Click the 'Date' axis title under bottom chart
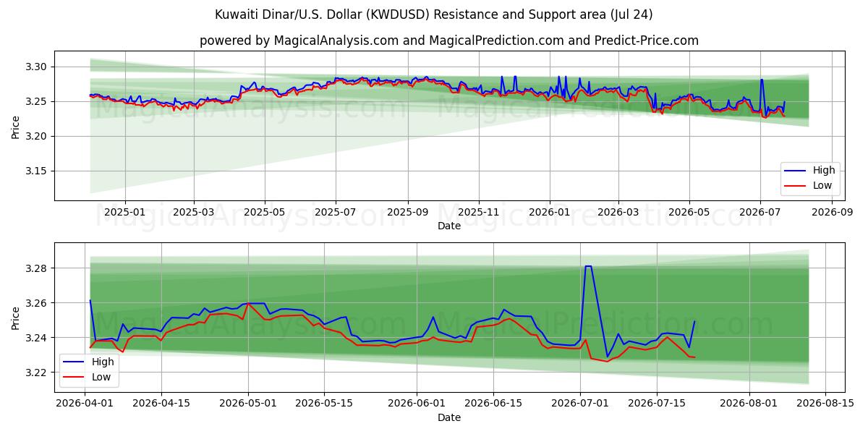Screen dimensions: 868x434 click(449, 417)
